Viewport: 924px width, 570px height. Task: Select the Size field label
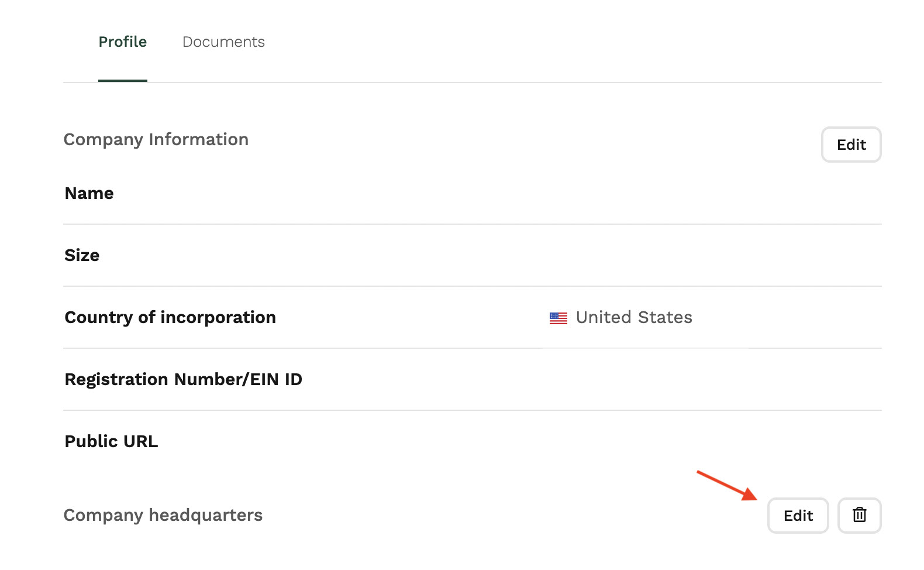(x=82, y=255)
